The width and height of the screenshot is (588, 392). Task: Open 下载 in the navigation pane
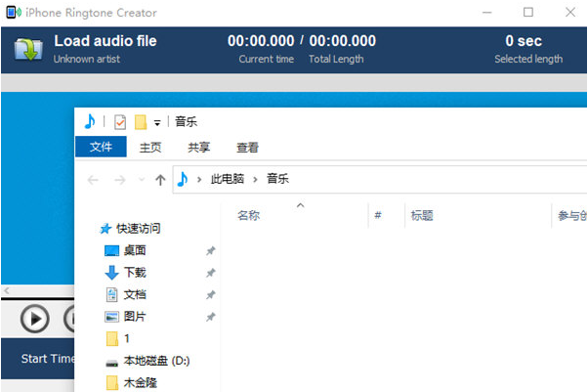(x=135, y=273)
